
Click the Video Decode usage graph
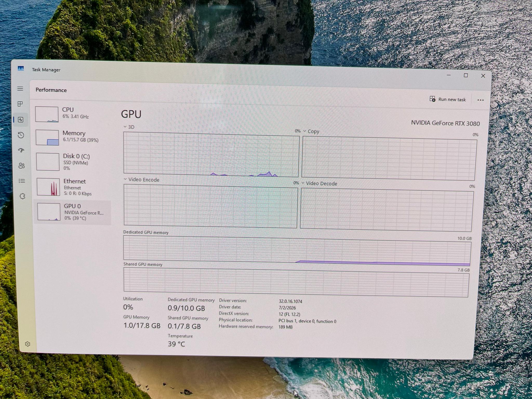[x=387, y=210]
